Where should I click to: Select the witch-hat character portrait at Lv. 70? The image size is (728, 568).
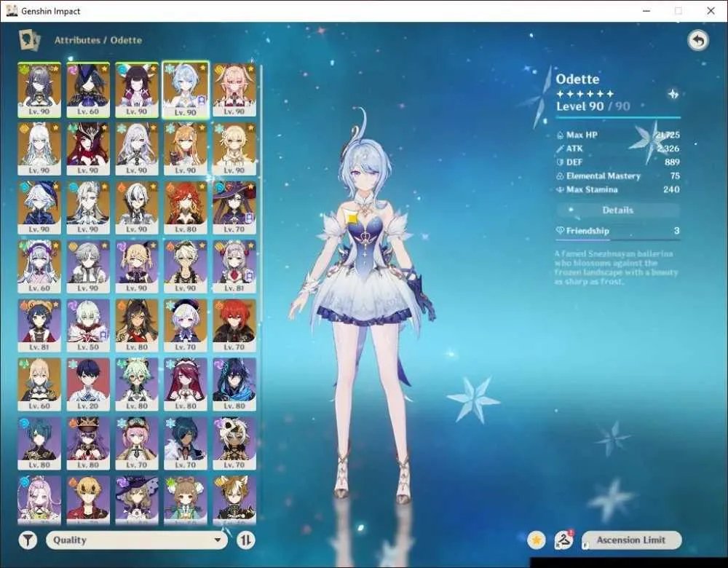234,208
